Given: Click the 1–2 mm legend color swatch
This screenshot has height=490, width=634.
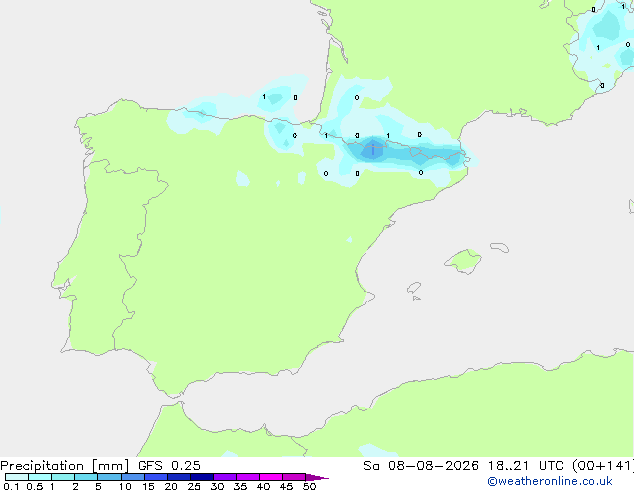Looking at the screenshot, I should click(x=63, y=477).
